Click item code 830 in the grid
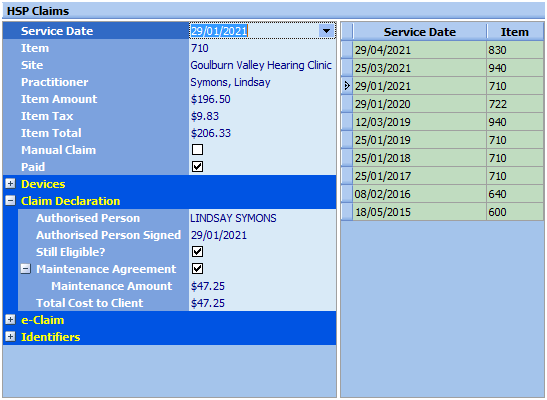The width and height of the screenshot is (547, 400). 515,50
